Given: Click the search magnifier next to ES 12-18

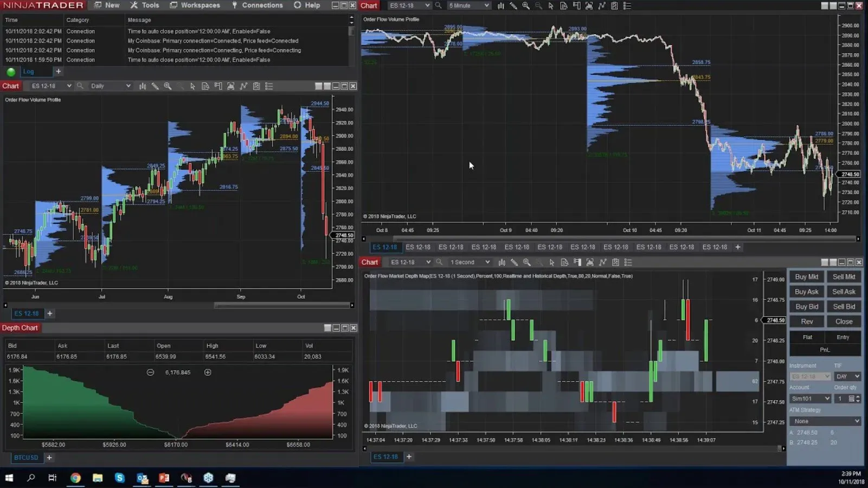Looking at the screenshot, I should pyautogui.click(x=438, y=5).
